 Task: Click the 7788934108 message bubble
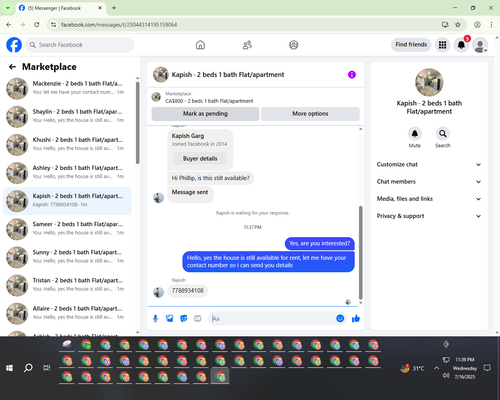[188, 291]
